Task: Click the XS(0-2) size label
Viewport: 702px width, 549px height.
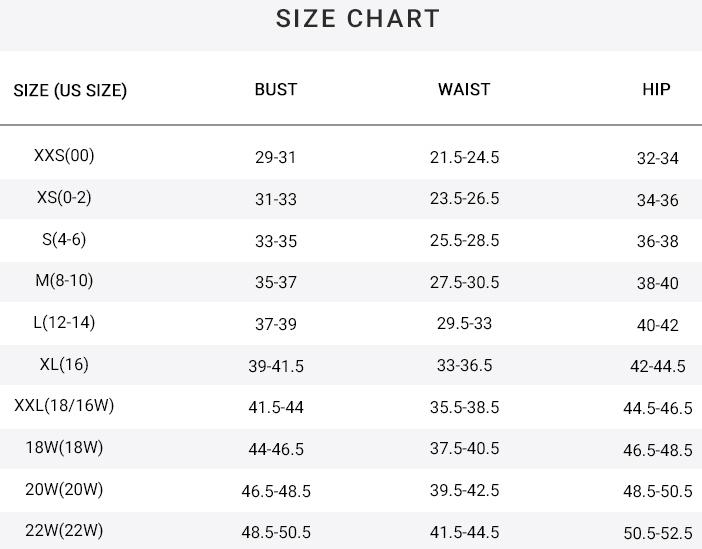Action: (x=64, y=197)
